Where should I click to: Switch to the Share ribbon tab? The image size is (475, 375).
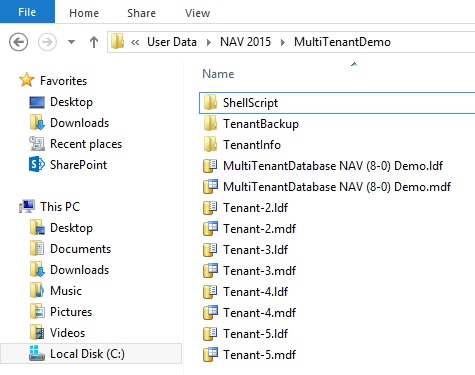[x=141, y=13]
